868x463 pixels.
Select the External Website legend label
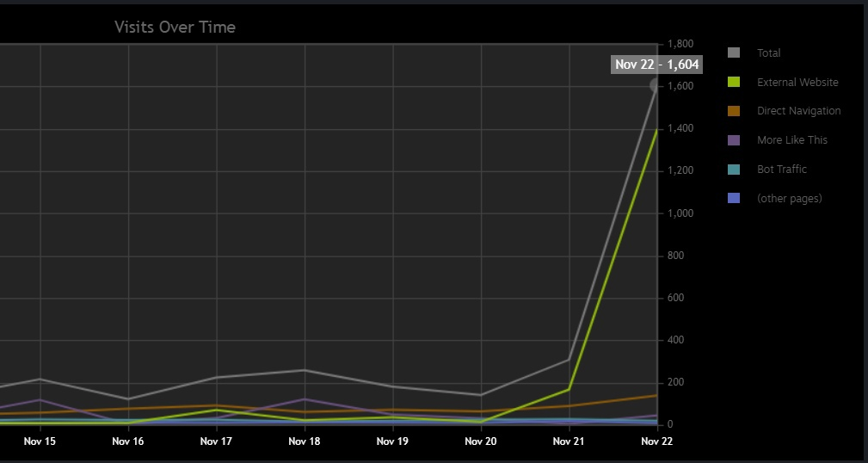point(797,82)
